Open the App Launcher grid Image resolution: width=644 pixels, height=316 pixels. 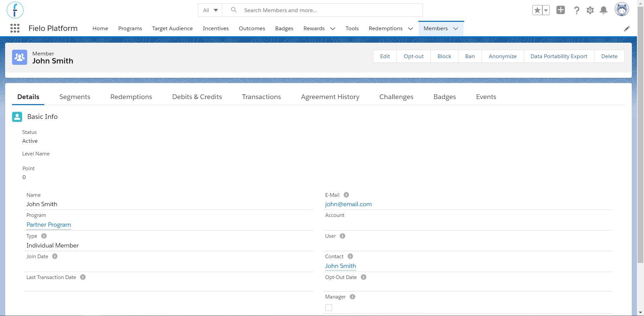pyautogui.click(x=15, y=28)
